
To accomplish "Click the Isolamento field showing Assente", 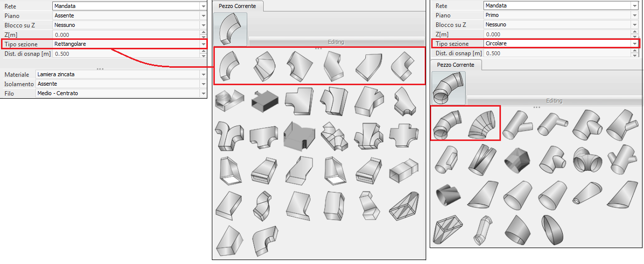I will [x=119, y=84].
